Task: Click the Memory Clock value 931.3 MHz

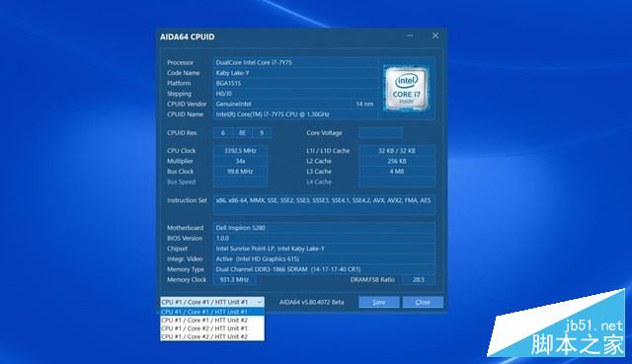Action: coord(235,280)
